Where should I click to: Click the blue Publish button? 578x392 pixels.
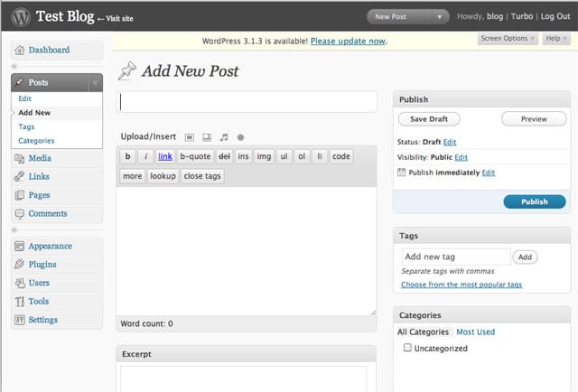click(534, 201)
